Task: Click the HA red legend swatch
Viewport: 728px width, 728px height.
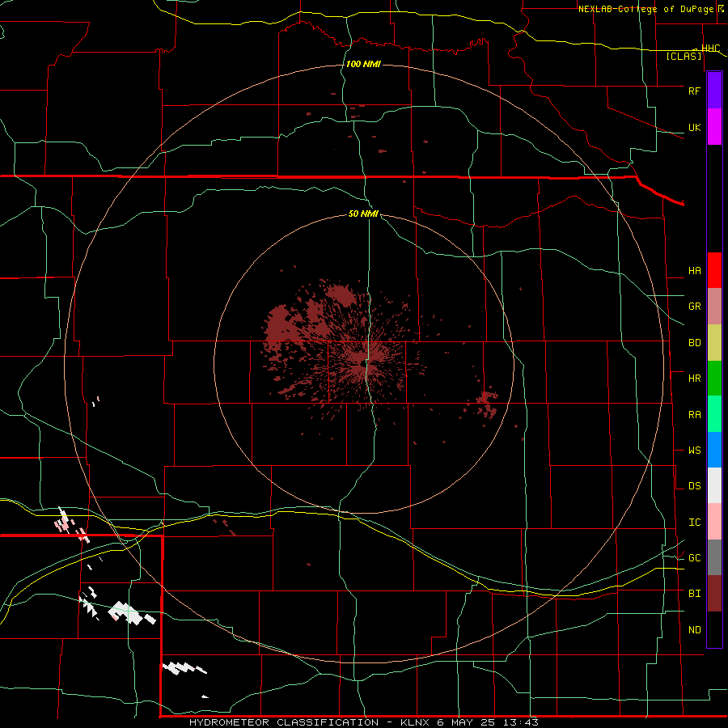Action: [714, 270]
